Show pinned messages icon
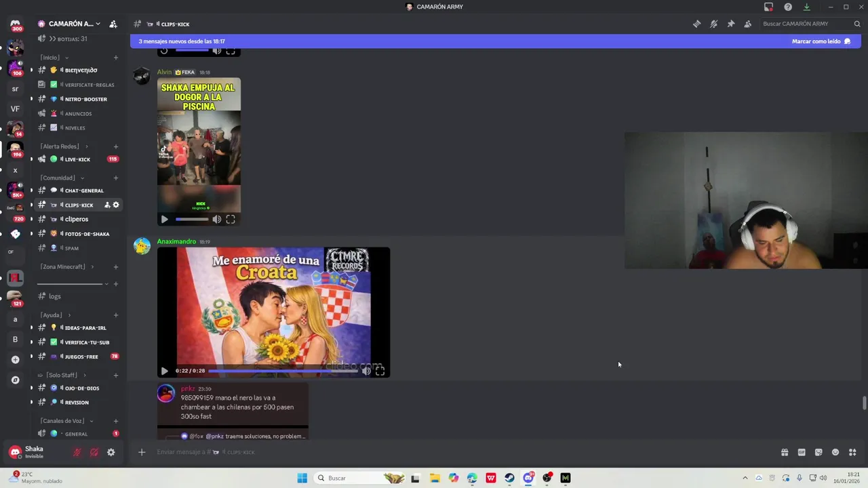Viewport: 868px width, 488px height. pyautogui.click(x=730, y=24)
